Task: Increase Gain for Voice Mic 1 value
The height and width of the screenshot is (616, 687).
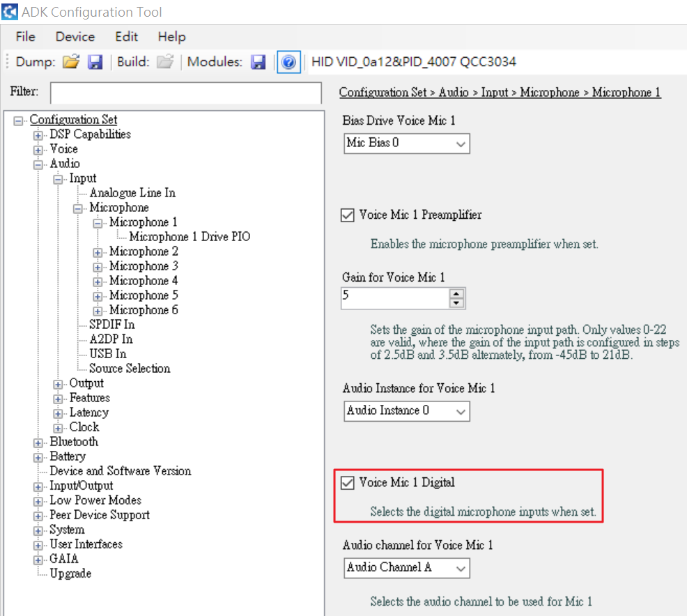Action: tap(456, 294)
